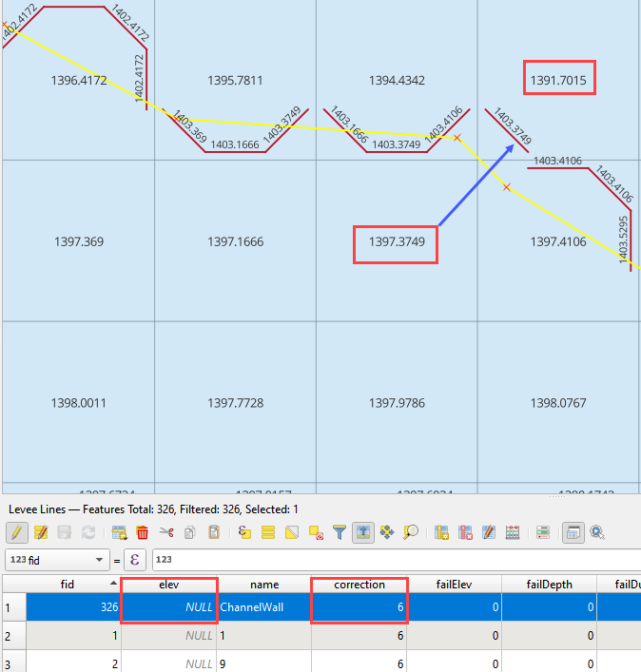641x672 pixels.
Task: Open the expression builder epsilon button
Action: pos(133,560)
